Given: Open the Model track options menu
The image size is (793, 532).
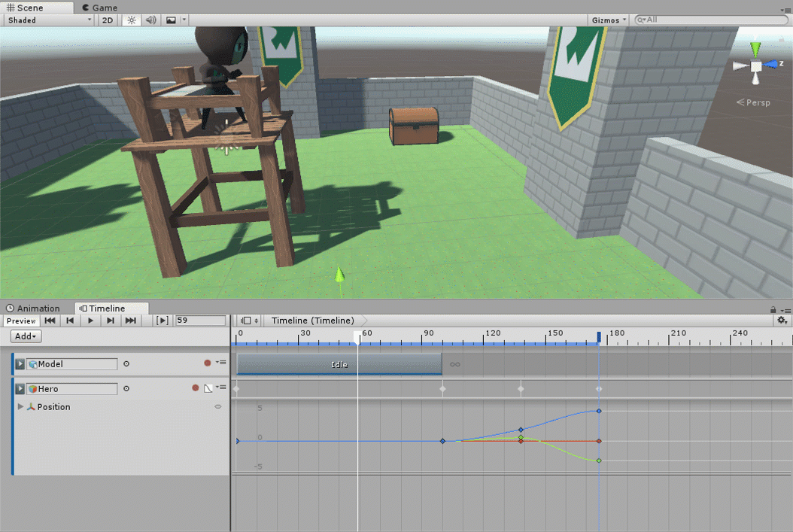Looking at the screenshot, I should [221, 363].
